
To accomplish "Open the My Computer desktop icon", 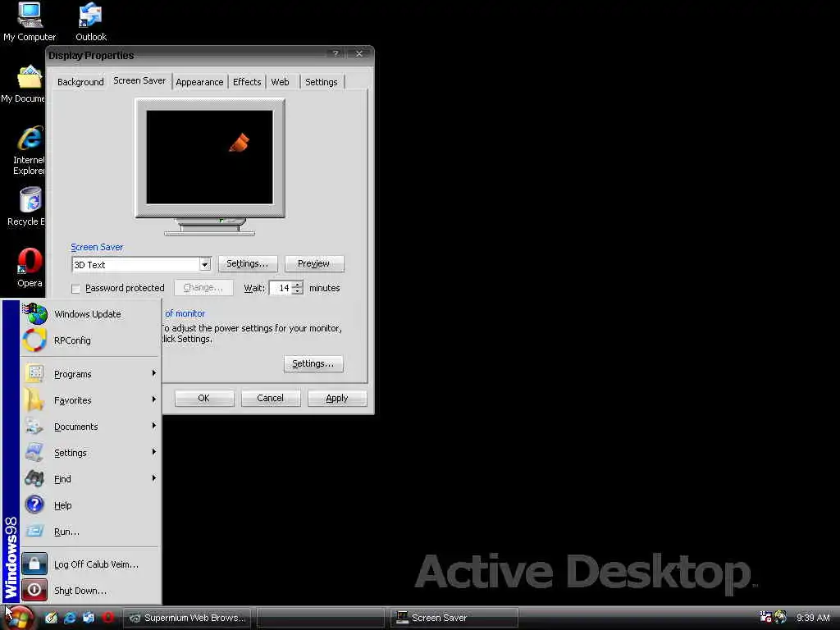I will click(30, 22).
